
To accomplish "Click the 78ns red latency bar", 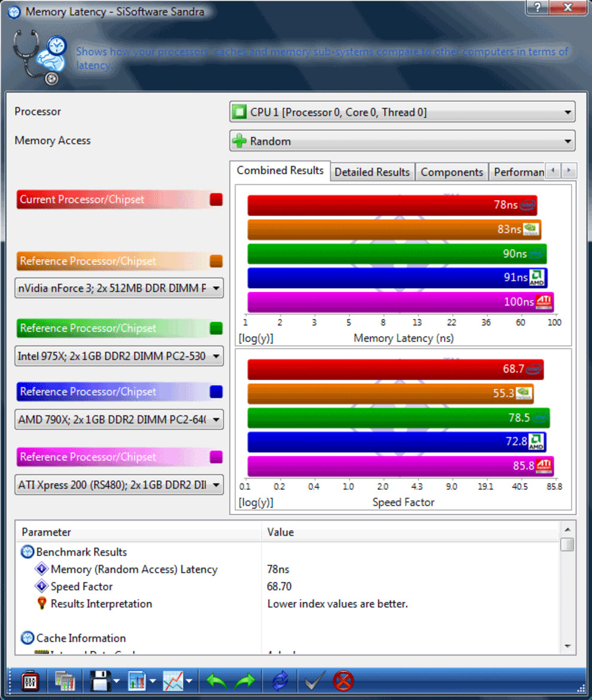I will [x=392, y=205].
